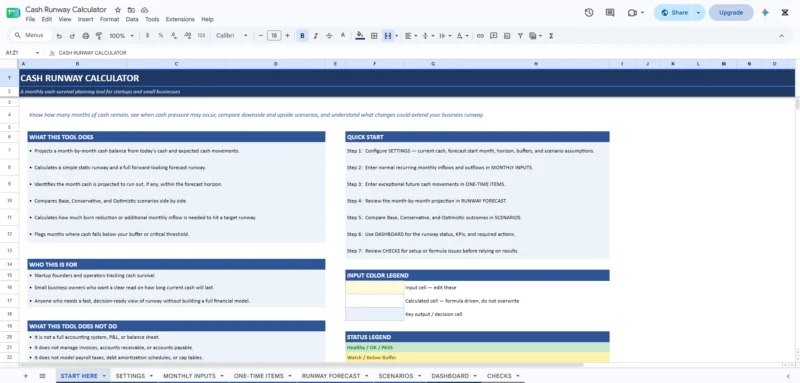The height and width of the screenshot is (383, 800).
Task: Open the all sheets list
Action: pos(42,376)
